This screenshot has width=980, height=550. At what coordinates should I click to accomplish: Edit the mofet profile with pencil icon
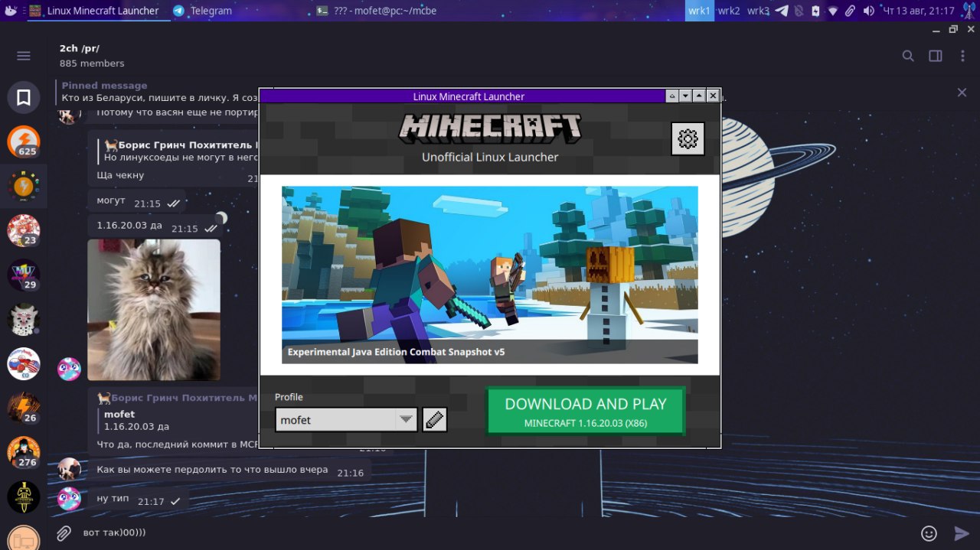coord(434,419)
